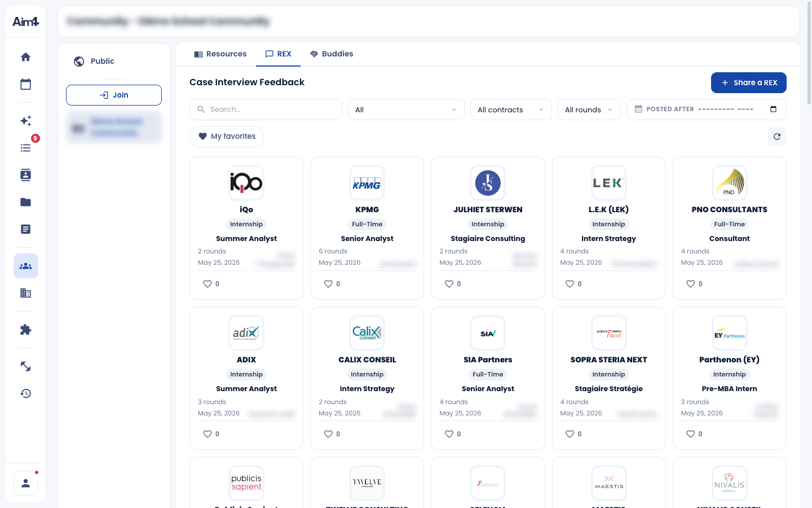Click 'Stagiaire Consulting' job title
Viewport: 812px width, 508px height.
click(x=488, y=239)
